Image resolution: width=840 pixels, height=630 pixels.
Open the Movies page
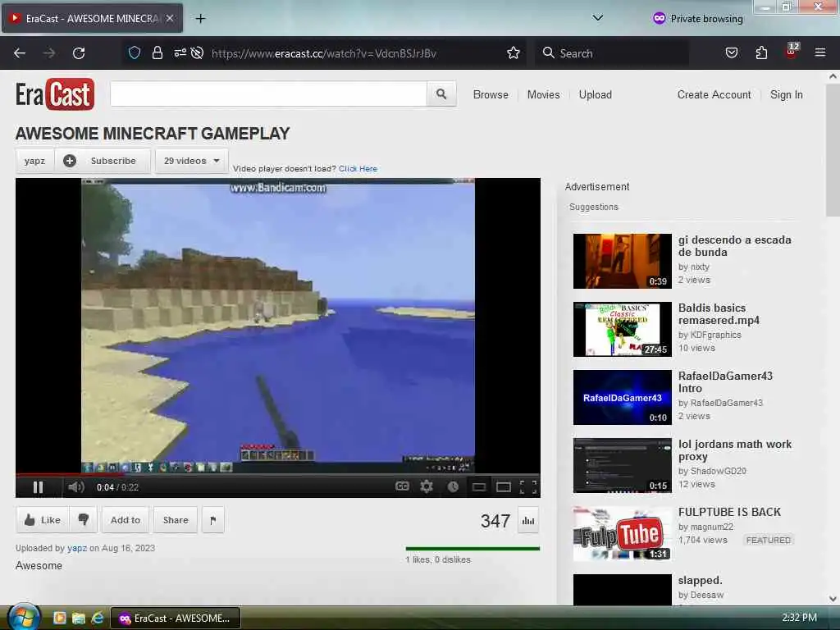tap(543, 94)
